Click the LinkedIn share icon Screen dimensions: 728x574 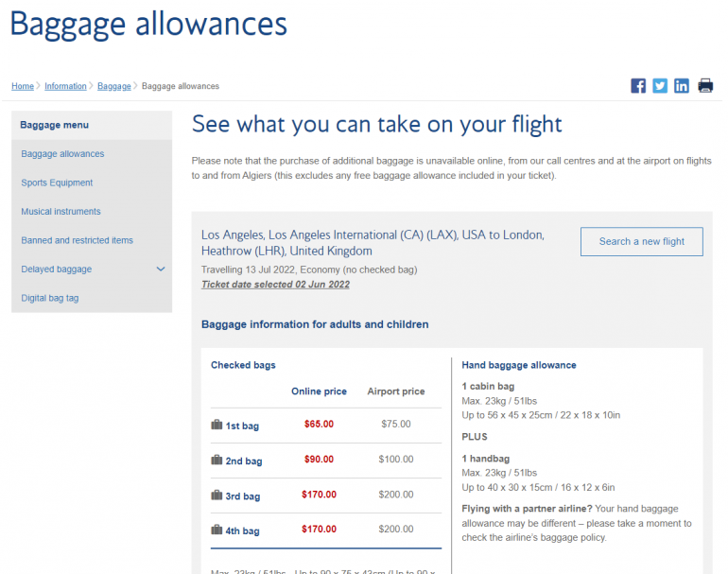[x=682, y=86]
